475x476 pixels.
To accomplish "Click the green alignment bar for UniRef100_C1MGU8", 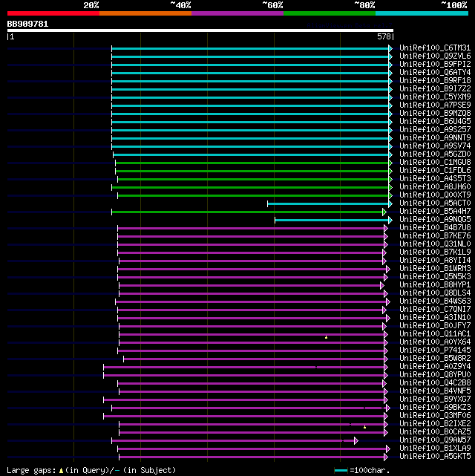I will pyautogui.click(x=252, y=163).
